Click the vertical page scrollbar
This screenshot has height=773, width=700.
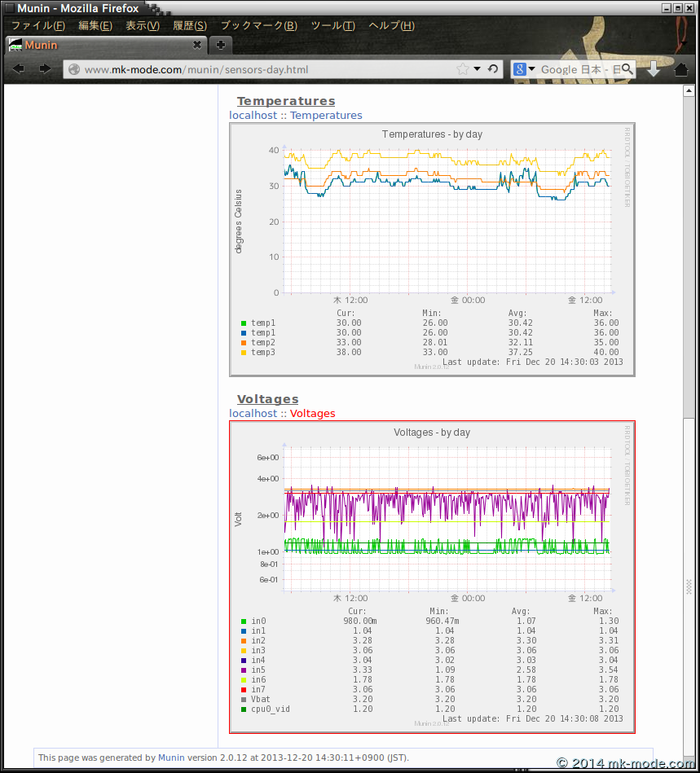(689, 326)
